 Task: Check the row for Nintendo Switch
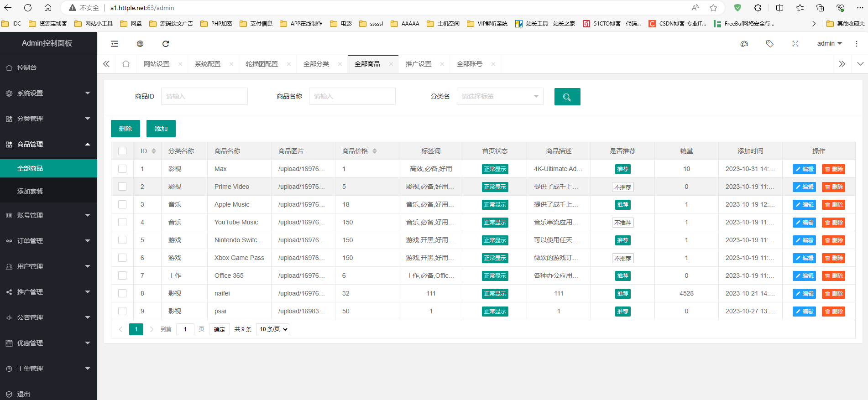click(122, 240)
